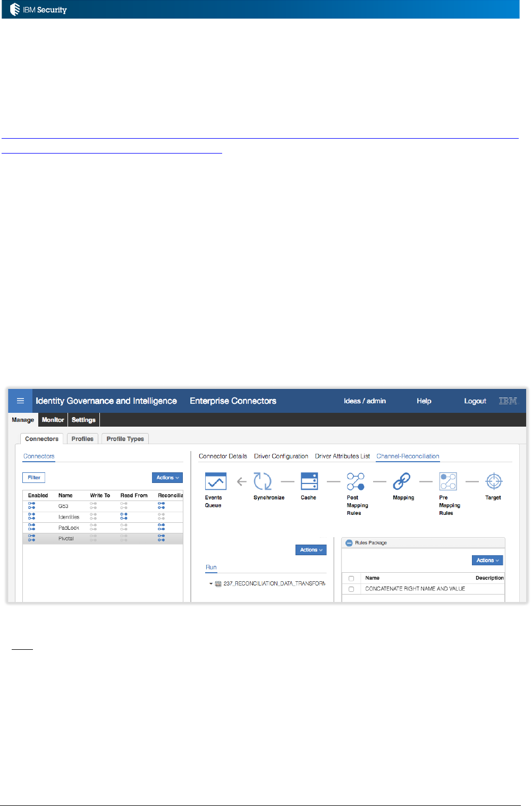This screenshot has height=806, width=532.
Task: Select the Run sub-tab
Action: [211, 567]
